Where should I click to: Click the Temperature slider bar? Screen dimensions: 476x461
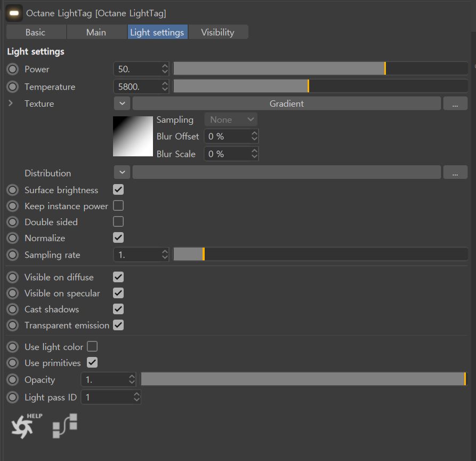coord(320,86)
